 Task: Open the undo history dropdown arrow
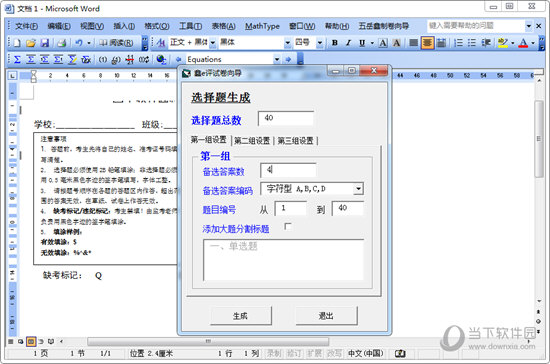(x=89, y=43)
